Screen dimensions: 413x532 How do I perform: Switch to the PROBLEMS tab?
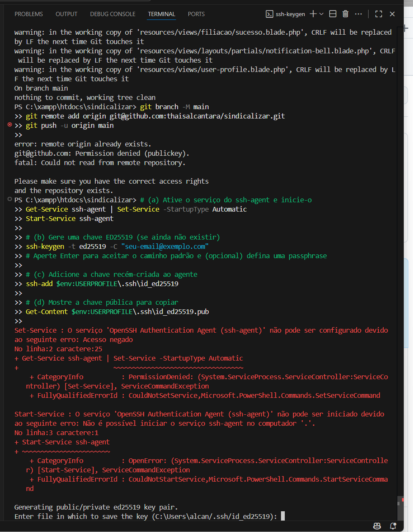point(29,14)
